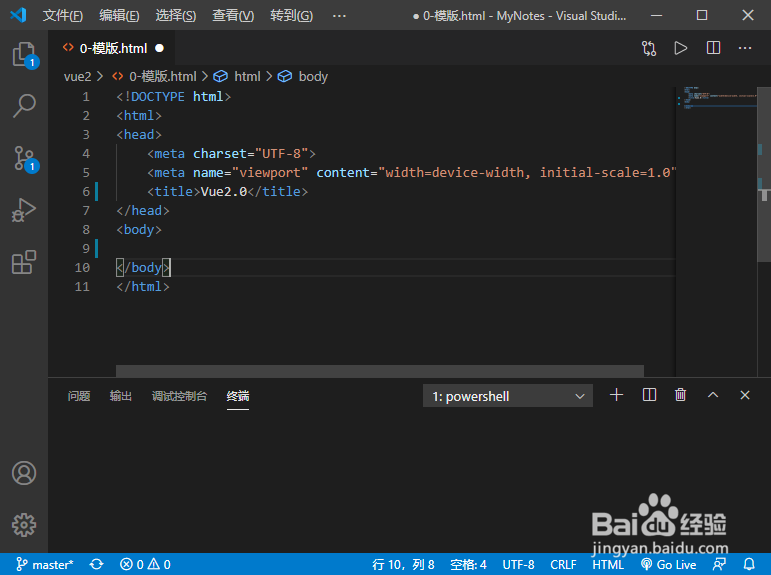Click the html breadcrumb symbol
Viewport: 771px width, 575px height.
(237, 76)
